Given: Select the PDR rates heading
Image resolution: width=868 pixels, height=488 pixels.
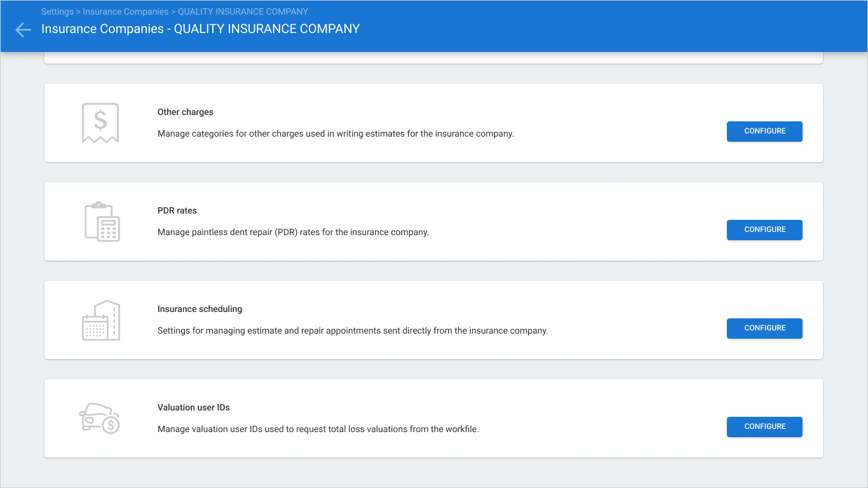Looking at the screenshot, I should click(x=177, y=210).
